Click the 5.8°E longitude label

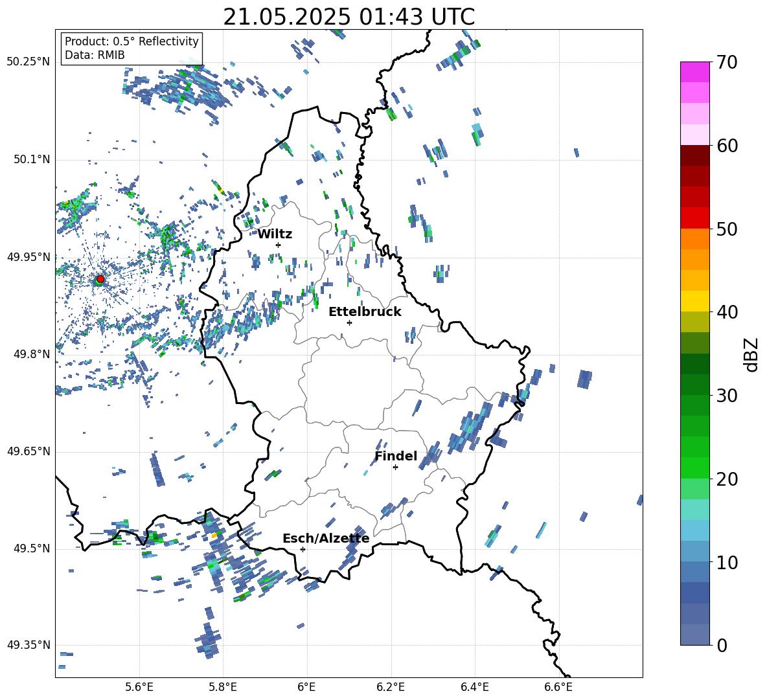click(x=223, y=688)
